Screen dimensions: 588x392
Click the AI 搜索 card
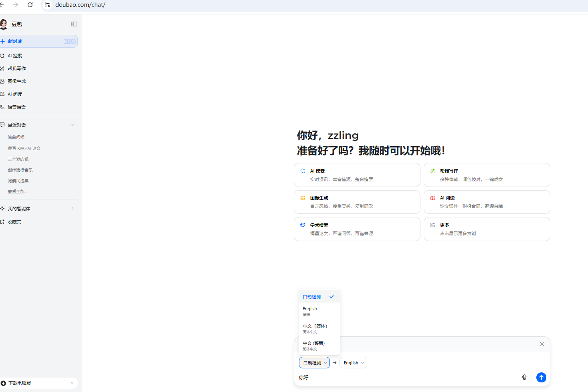[x=357, y=175]
